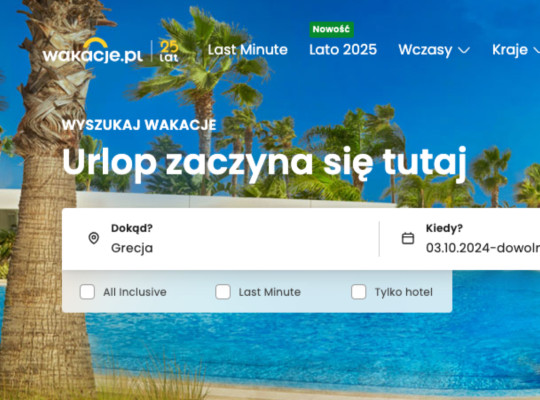
Task: Click the chevron next to Wczasy
Action: pos(464,51)
